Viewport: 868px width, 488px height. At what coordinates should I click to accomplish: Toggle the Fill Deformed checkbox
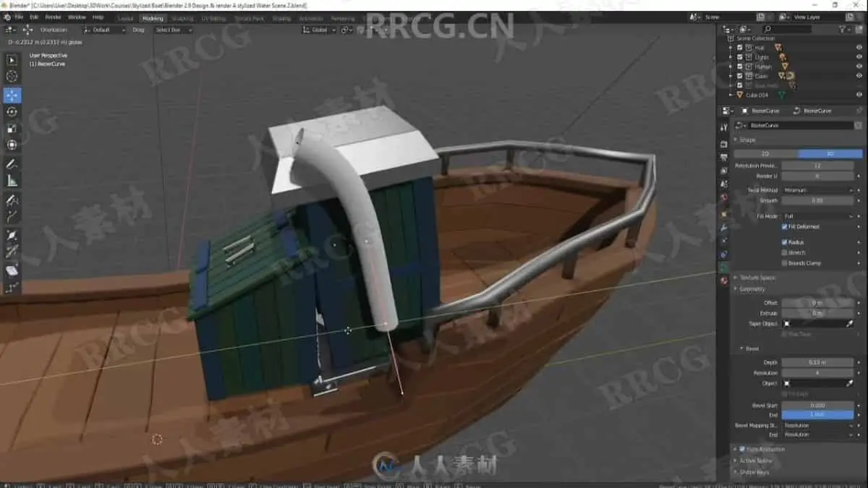785,227
